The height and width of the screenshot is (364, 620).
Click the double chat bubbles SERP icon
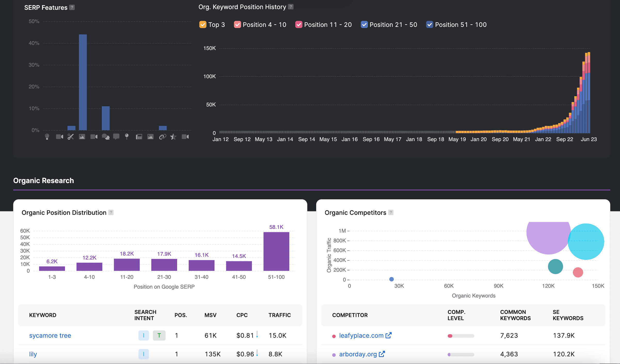106,137
